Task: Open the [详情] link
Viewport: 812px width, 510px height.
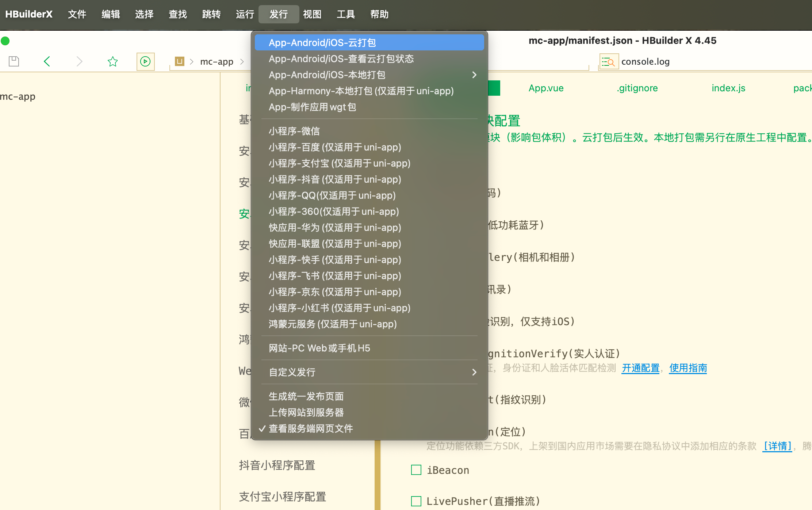Action: (777, 446)
